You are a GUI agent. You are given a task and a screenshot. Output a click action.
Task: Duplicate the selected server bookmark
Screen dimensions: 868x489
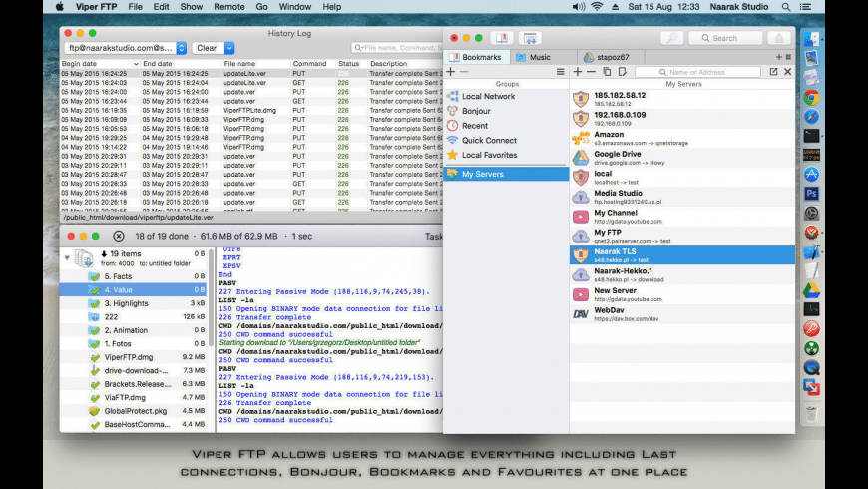(607, 72)
